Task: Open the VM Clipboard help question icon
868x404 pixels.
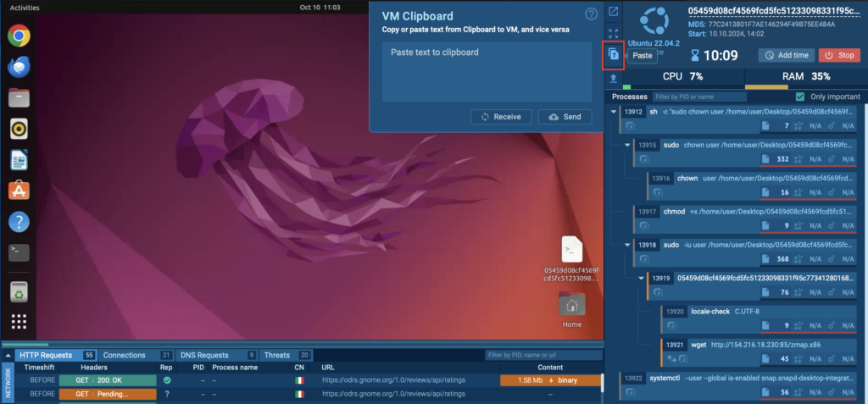Action: (x=591, y=14)
